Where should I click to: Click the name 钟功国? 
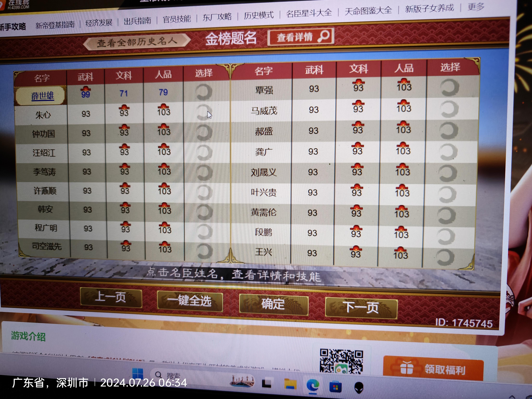44,134
